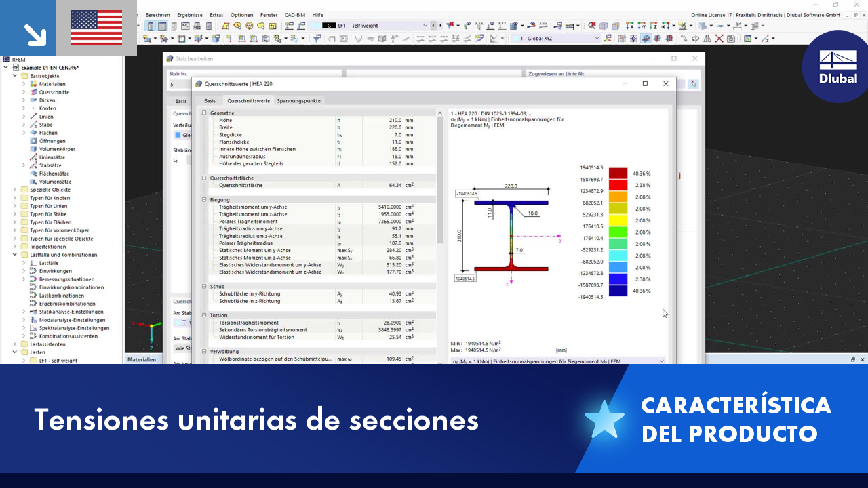Select Öffnungen in the navigator tree

pyautogui.click(x=52, y=141)
